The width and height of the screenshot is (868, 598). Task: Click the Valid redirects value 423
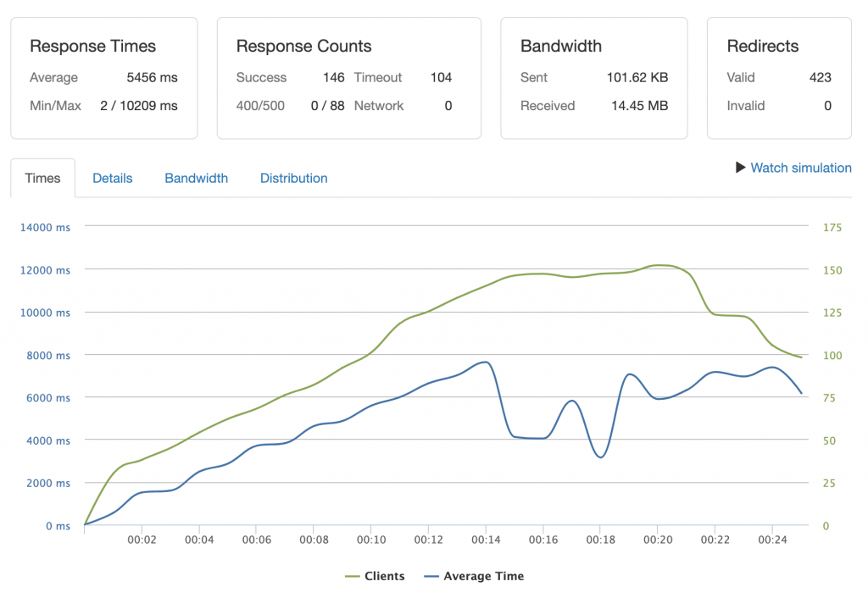[821, 77]
